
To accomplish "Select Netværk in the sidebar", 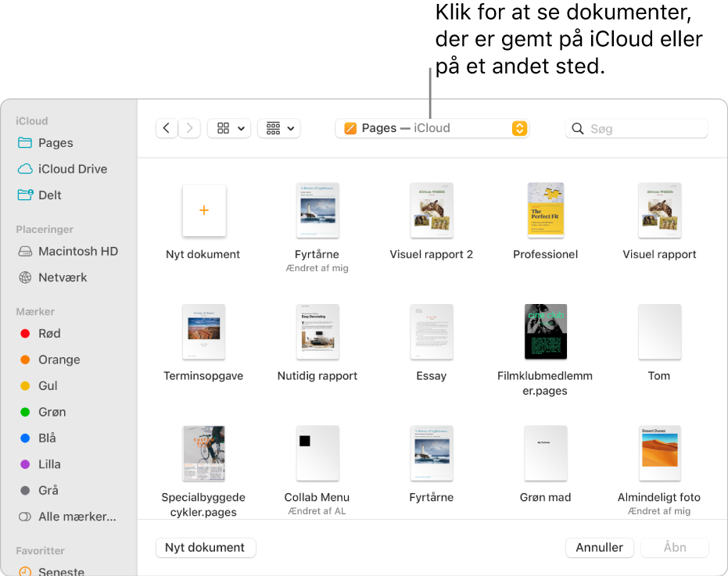I will (x=63, y=277).
